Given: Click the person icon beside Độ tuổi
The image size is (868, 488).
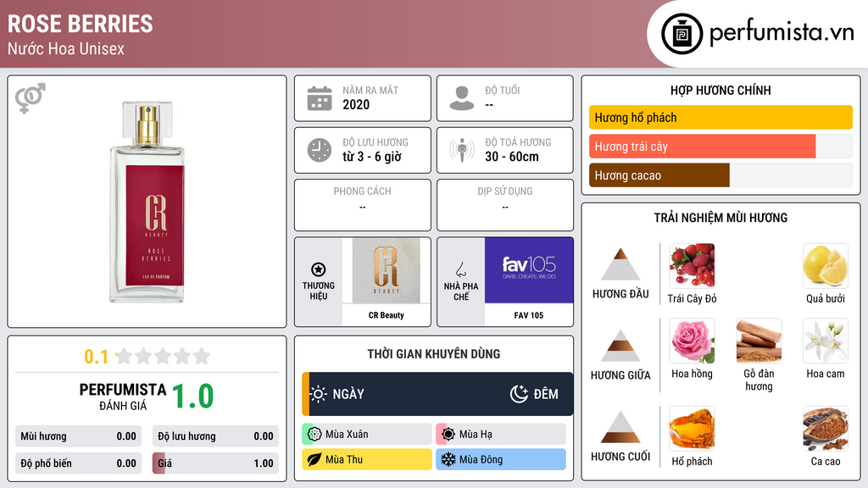Looking at the screenshot, I should (x=462, y=98).
